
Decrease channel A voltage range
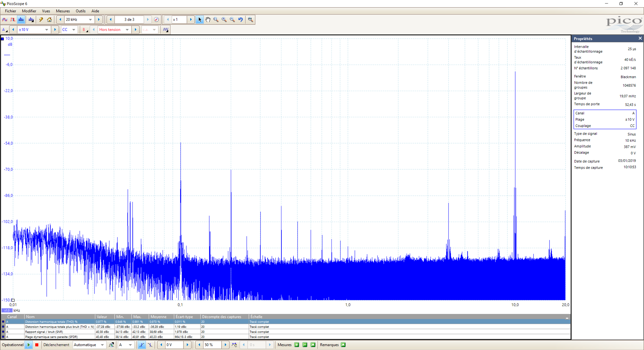[x=13, y=30]
